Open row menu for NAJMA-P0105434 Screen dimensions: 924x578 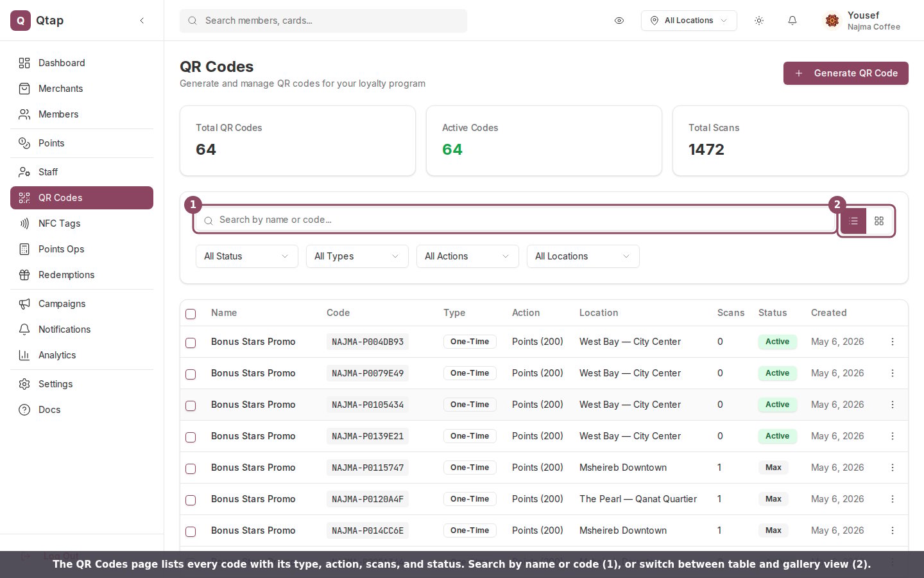pos(893,405)
